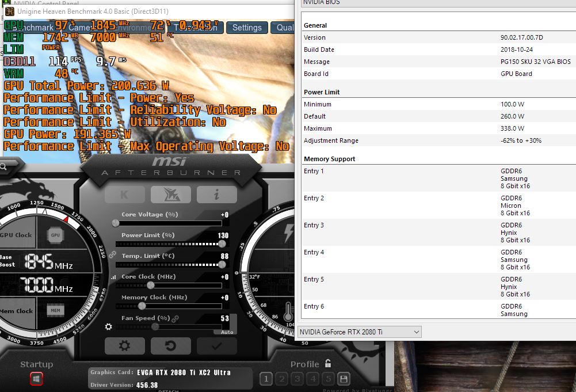The height and width of the screenshot is (392, 576).
Task: Click the Memory Clock slider handle
Action: 142,306
